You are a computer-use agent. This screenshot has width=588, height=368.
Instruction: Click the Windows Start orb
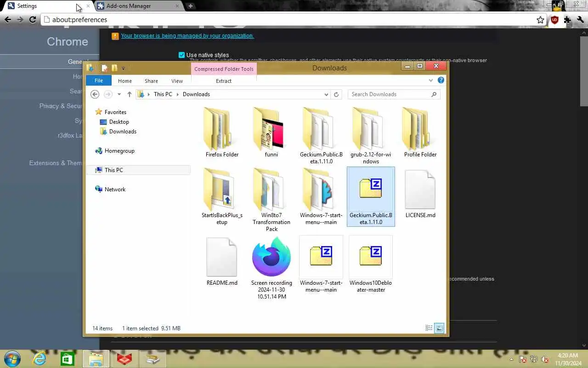point(11,359)
